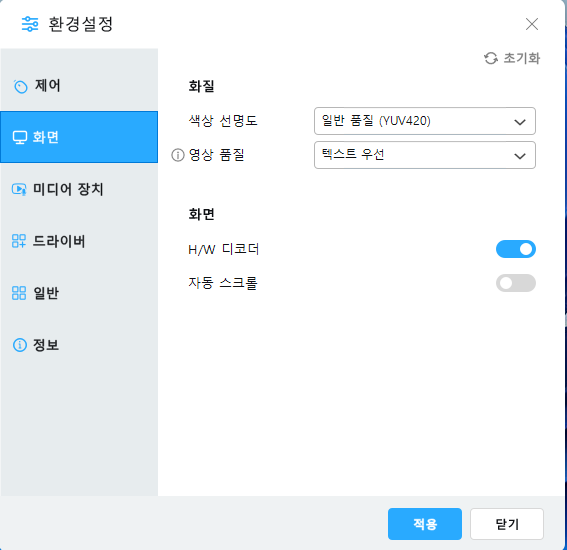Close the 환경설정 dialog with X
Viewport: 567px width, 550px height.
(x=532, y=24)
